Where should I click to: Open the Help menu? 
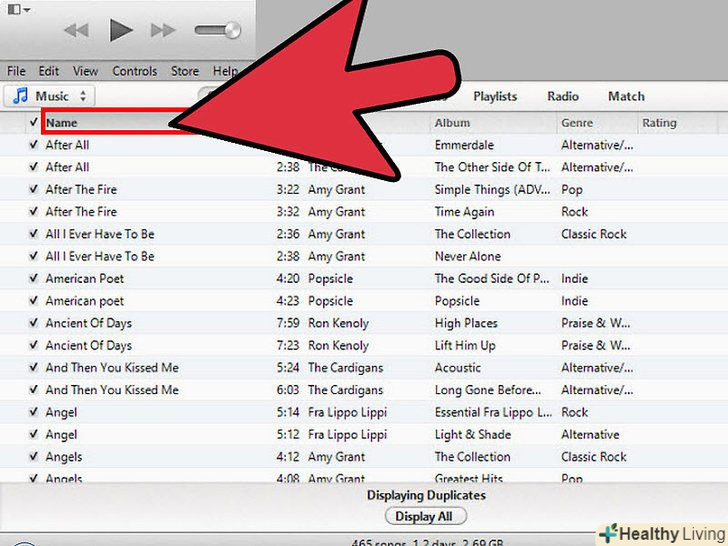click(x=226, y=71)
